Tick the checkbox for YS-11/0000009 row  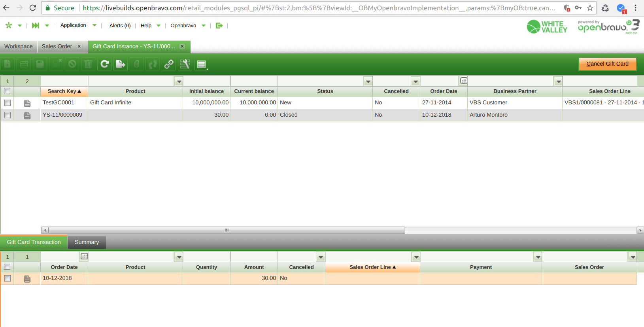[8, 115]
